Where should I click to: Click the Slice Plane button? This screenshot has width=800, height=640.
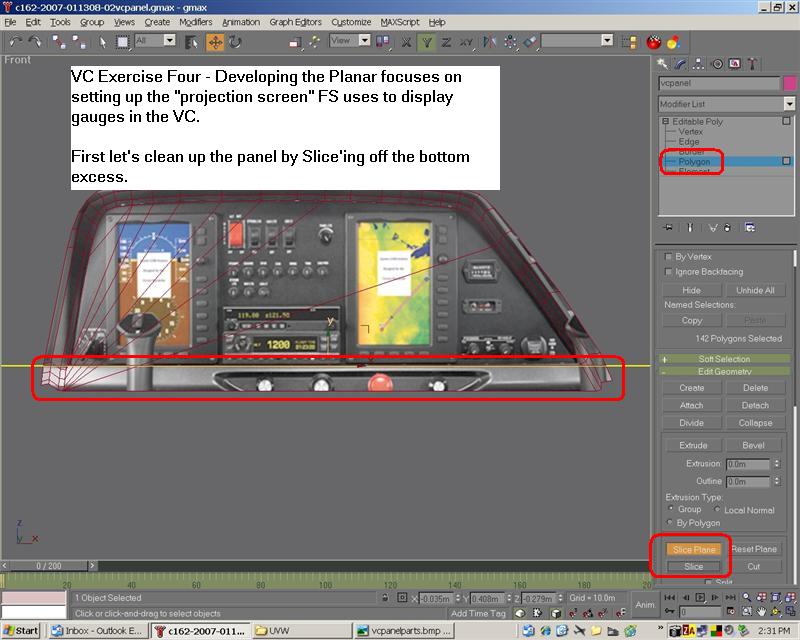click(693, 549)
